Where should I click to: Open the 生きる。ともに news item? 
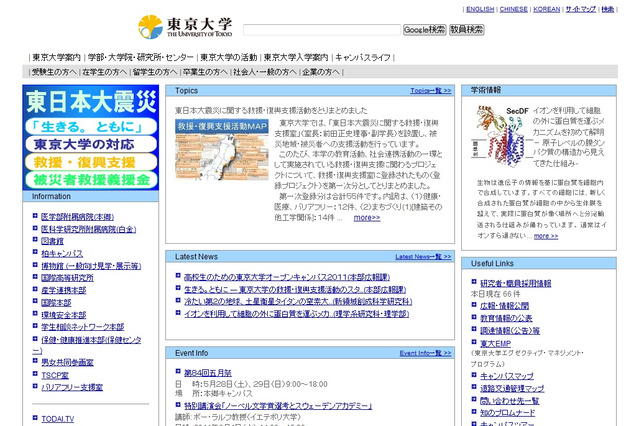click(295, 290)
